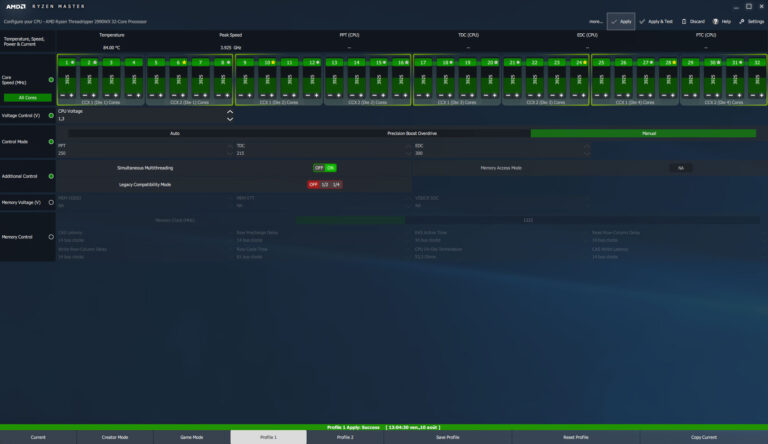Select Precision Boost Overdrive control mode
The image size is (768, 444).
(412, 133)
